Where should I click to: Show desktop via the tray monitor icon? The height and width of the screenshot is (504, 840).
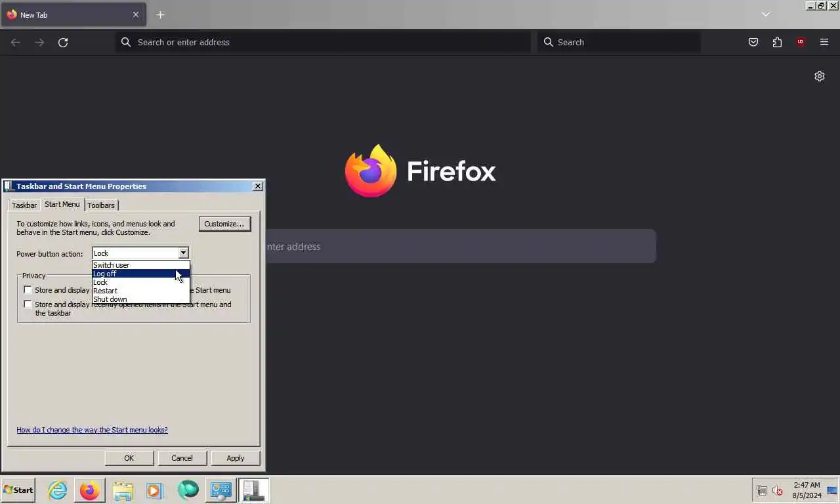(x=832, y=490)
